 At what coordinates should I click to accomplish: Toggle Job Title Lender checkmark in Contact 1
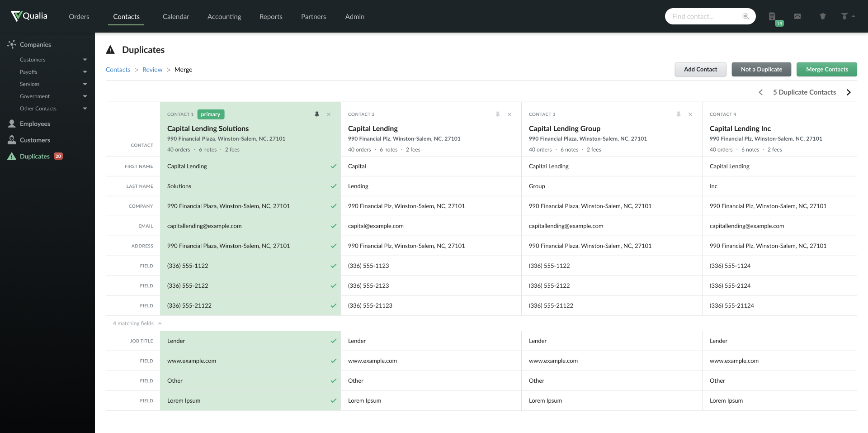[334, 341]
